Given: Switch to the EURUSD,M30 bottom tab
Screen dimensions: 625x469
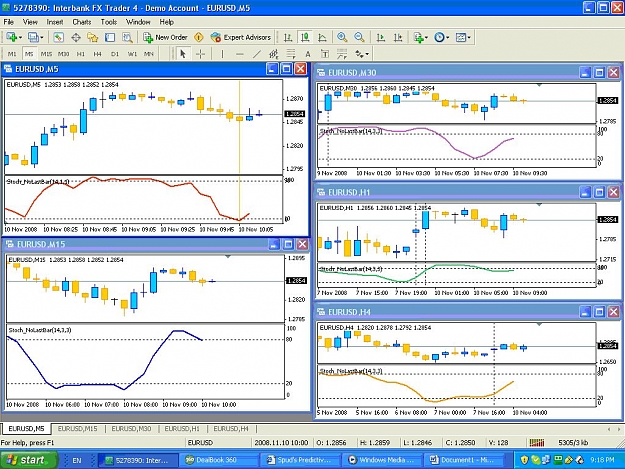Looking at the screenshot, I should (x=131, y=429).
